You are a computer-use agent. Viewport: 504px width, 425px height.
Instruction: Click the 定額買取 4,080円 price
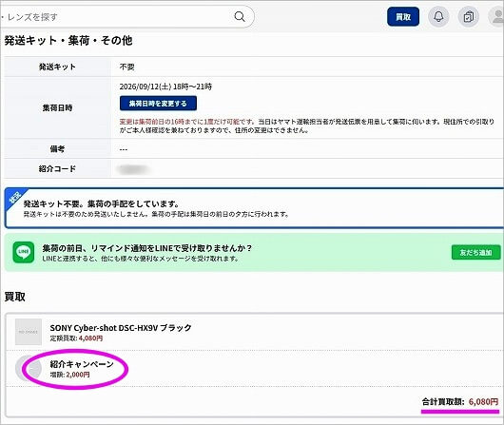tap(76, 338)
